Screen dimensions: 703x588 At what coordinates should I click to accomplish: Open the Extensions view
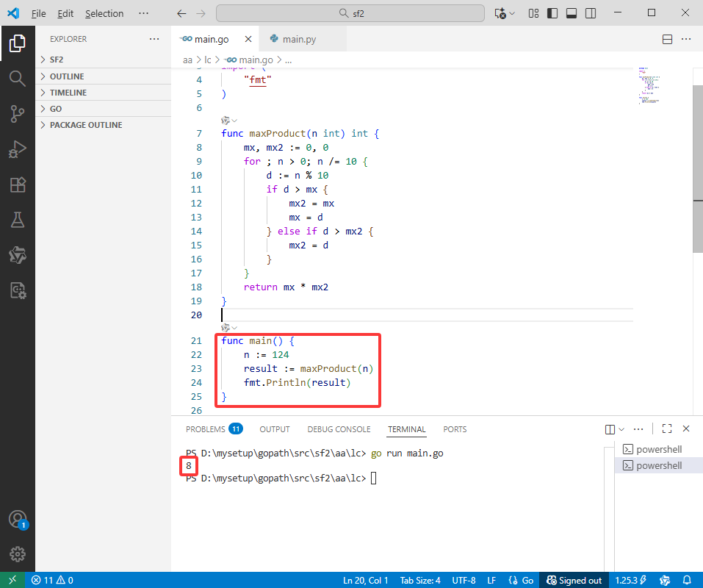(x=17, y=184)
